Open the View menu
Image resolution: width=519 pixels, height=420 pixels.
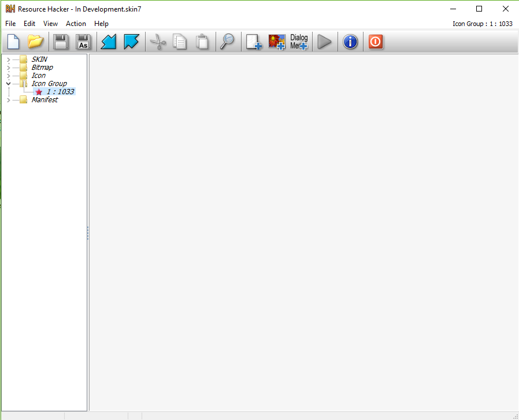click(x=50, y=24)
